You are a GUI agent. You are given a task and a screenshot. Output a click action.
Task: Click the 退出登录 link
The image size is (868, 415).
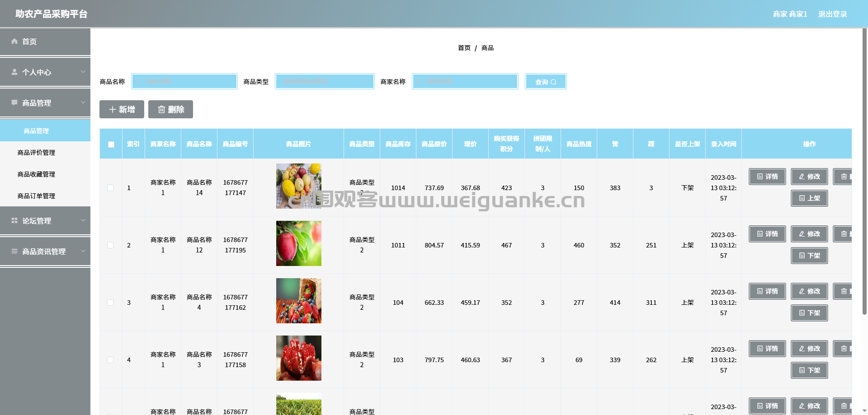[832, 14]
